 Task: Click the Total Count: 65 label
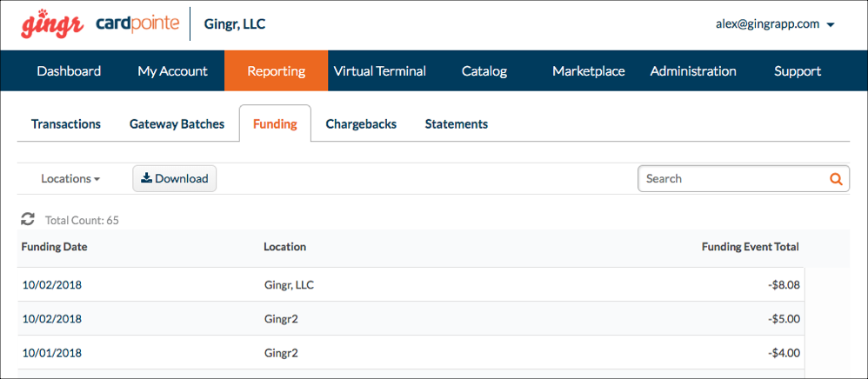[x=82, y=220]
